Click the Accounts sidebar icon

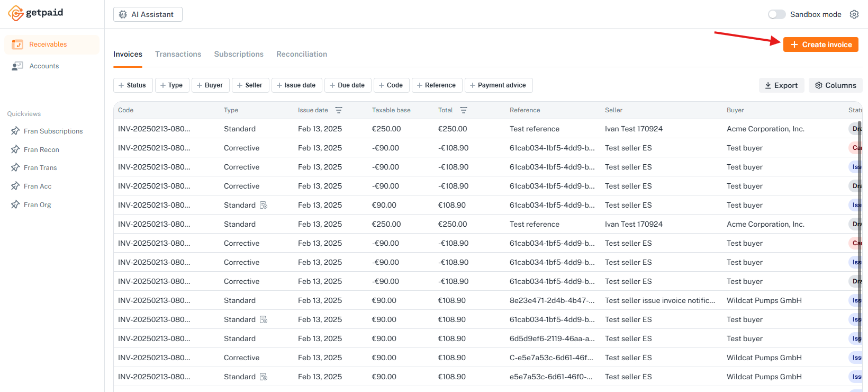coord(17,66)
